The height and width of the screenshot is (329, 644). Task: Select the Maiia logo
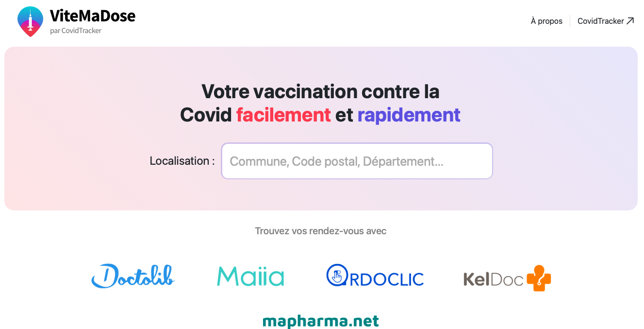[x=250, y=276]
